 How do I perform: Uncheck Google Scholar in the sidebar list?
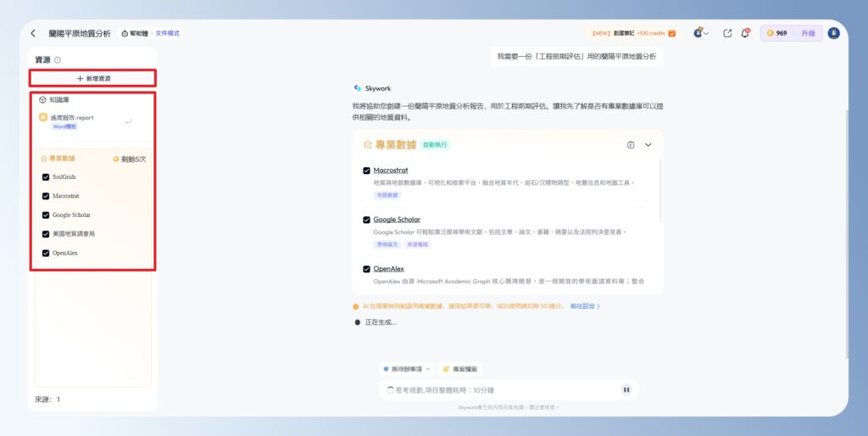46,215
